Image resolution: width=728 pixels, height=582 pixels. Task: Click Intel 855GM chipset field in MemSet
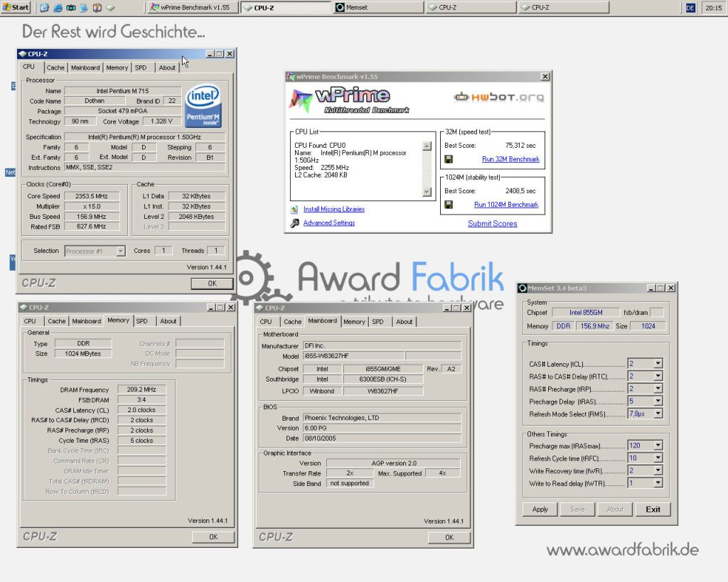coord(586,313)
